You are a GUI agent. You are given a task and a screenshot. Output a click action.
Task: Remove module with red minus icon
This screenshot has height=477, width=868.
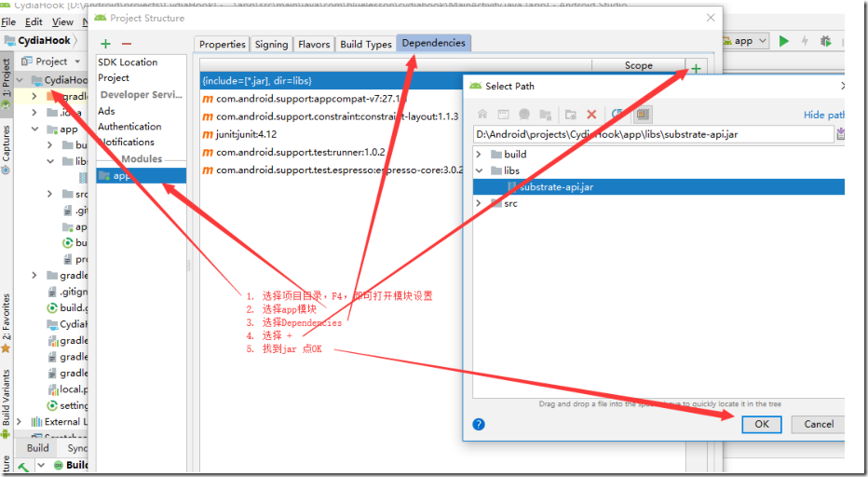pyautogui.click(x=127, y=44)
